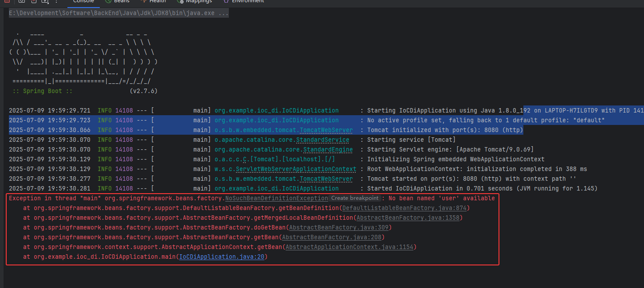
Task: Click 'AbstractApplicationContext.getBean' stack frame text
Action: tap(221, 247)
